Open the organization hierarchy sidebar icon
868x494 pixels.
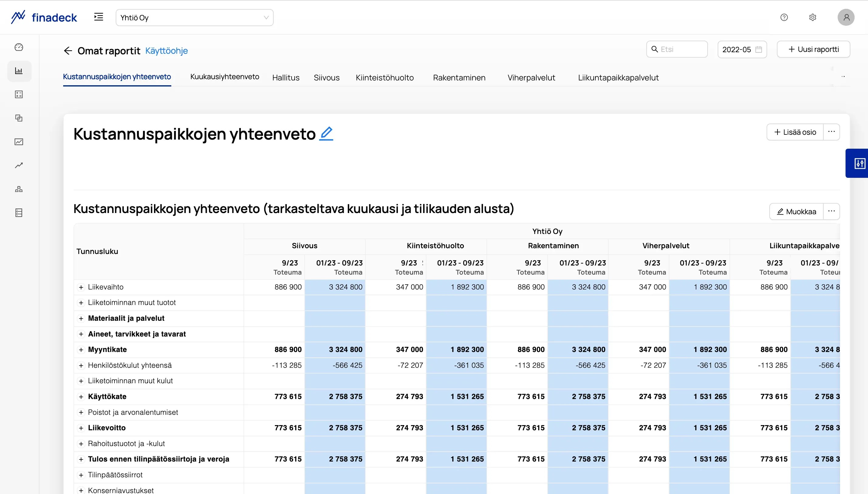(x=19, y=189)
